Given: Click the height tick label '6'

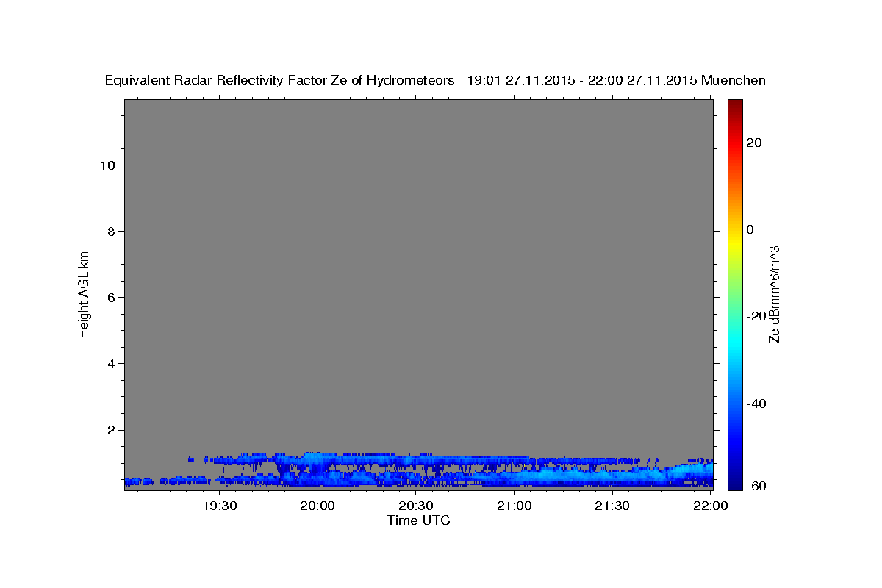Looking at the screenshot, I should pos(111,297).
